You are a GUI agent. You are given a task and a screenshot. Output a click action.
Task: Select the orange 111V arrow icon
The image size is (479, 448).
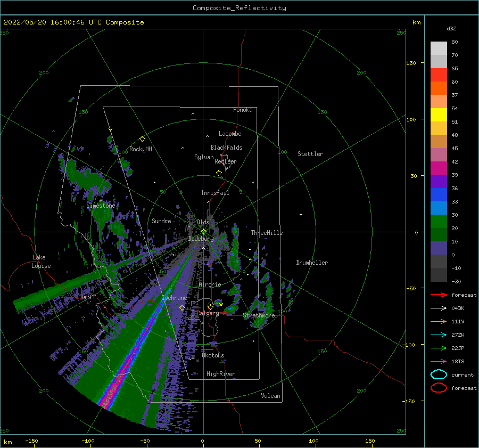(439, 321)
